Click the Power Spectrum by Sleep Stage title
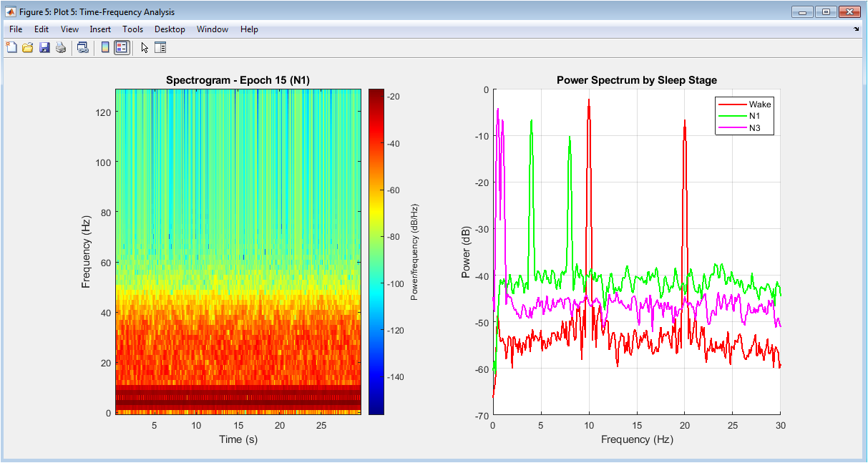 pos(636,80)
